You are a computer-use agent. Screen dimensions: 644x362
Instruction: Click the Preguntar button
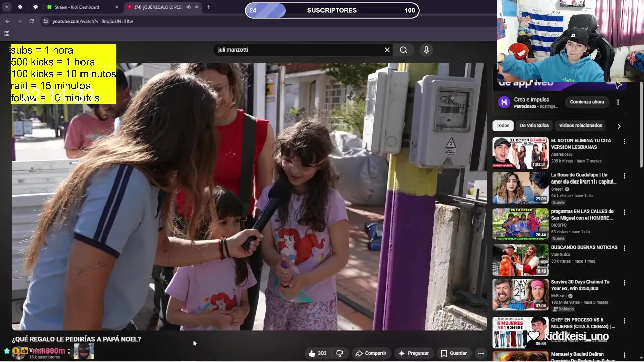pos(413,353)
